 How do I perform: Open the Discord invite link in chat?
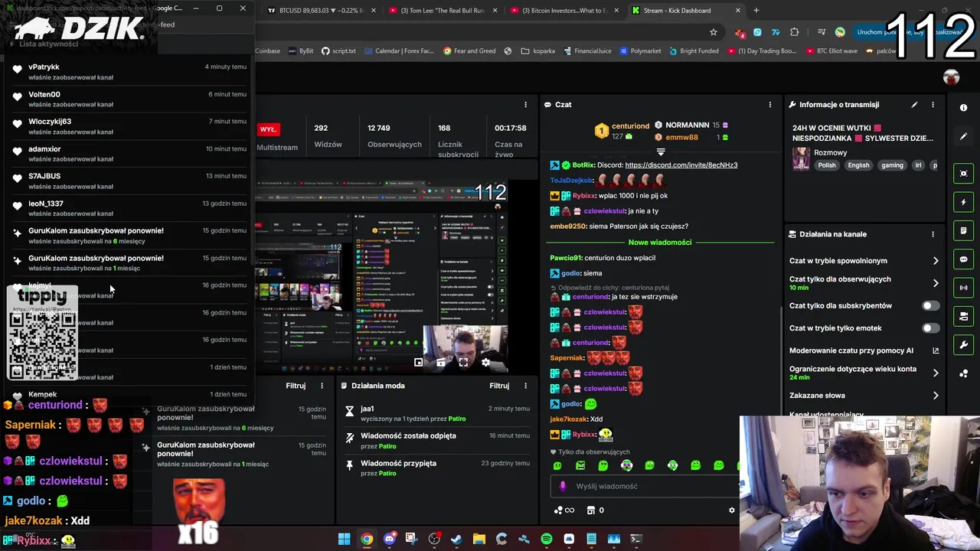[681, 165]
